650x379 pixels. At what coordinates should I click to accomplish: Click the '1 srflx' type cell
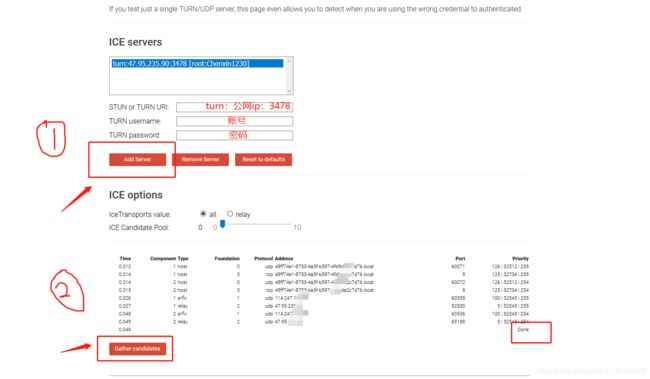(180, 298)
